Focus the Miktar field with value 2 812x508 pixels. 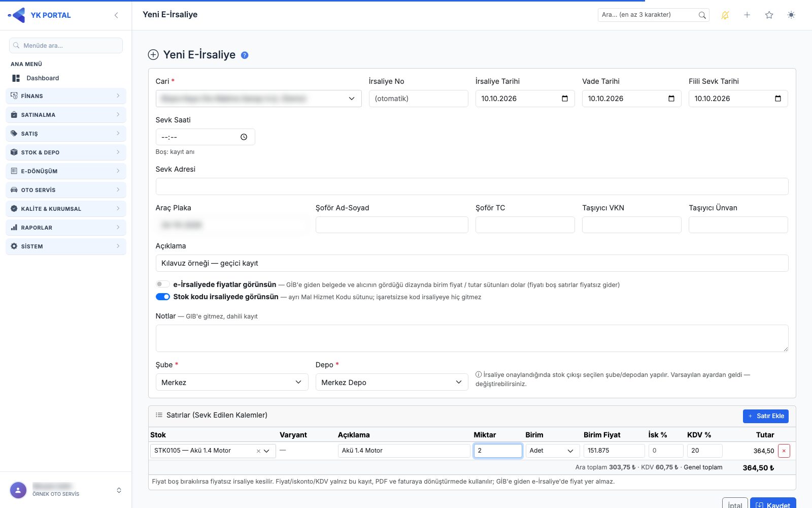click(x=498, y=451)
